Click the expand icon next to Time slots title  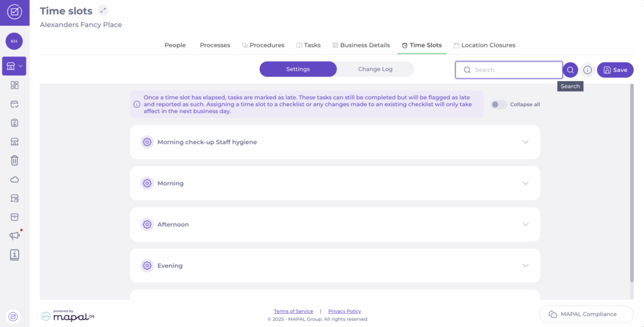pyautogui.click(x=103, y=11)
